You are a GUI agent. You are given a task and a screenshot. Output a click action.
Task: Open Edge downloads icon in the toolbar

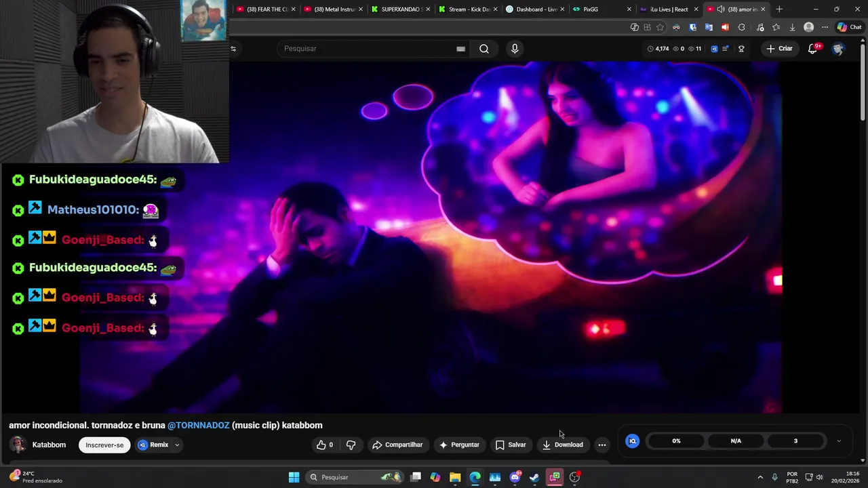tap(792, 27)
